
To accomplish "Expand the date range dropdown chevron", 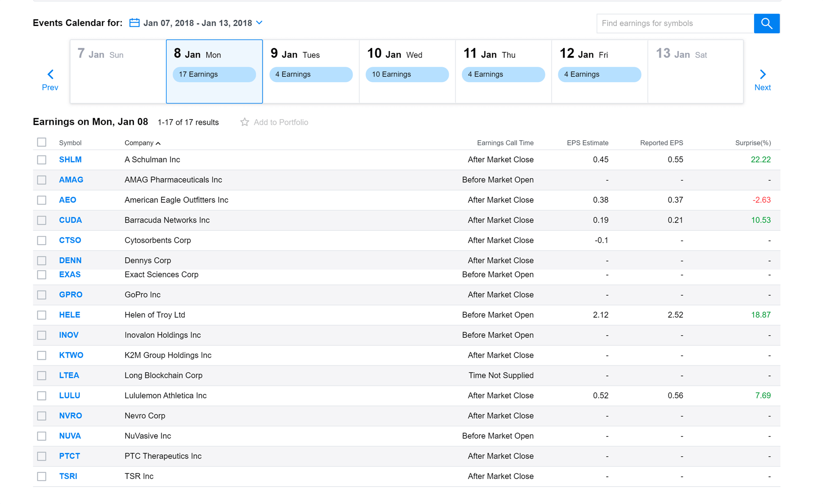I will click(259, 23).
